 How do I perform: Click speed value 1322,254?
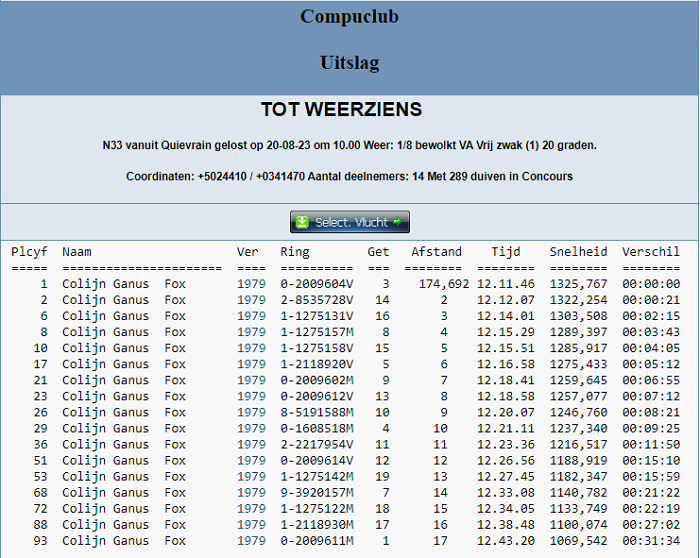(578, 300)
